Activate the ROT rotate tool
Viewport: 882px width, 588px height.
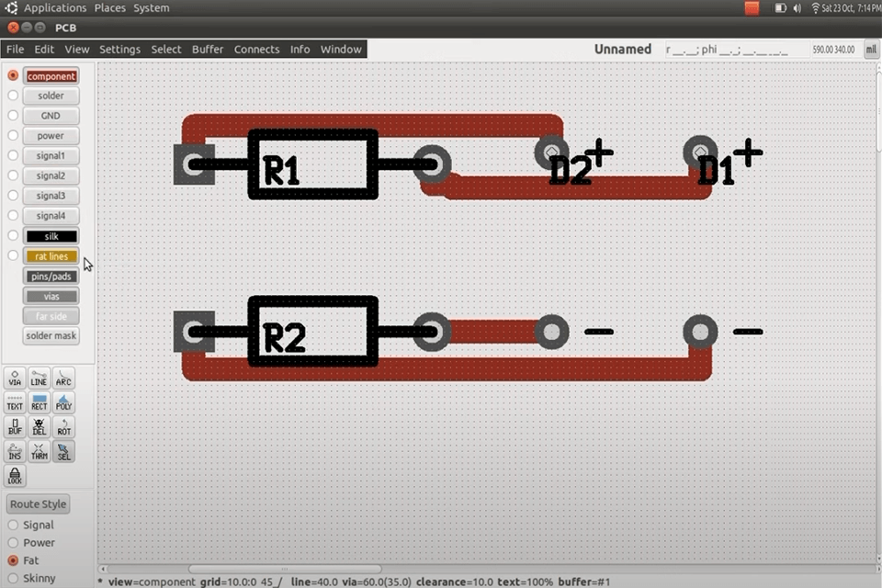point(63,427)
